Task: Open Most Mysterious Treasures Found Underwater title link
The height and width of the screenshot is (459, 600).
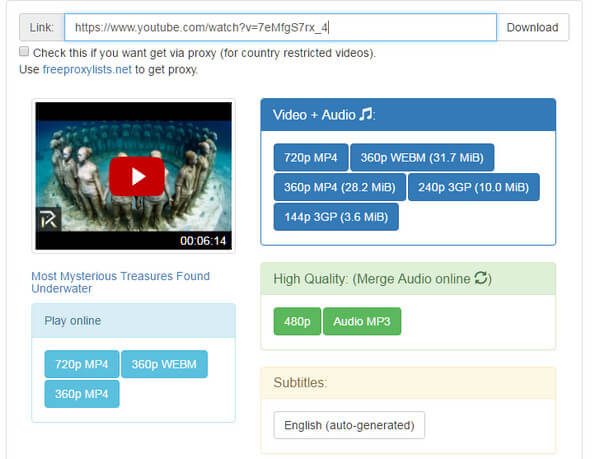Action: tap(121, 282)
